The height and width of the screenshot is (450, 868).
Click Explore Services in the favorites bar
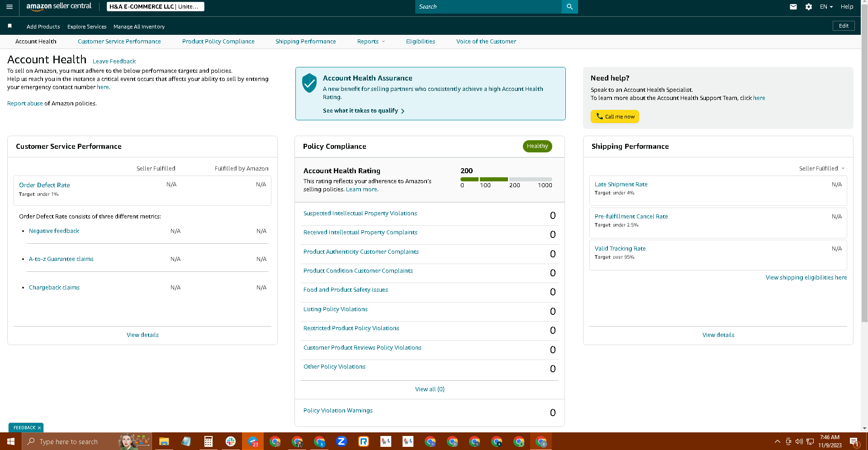(x=87, y=27)
